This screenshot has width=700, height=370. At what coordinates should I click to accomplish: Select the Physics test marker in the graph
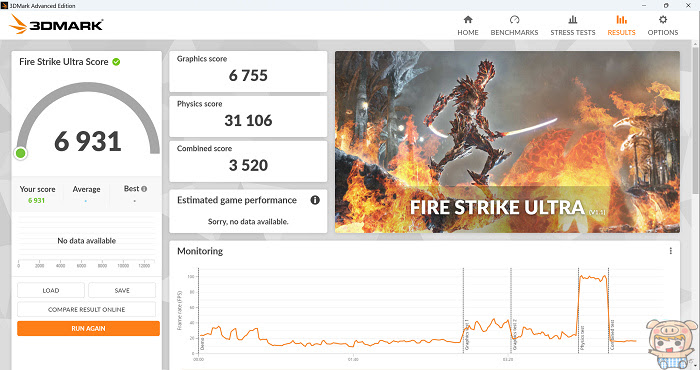point(582,338)
